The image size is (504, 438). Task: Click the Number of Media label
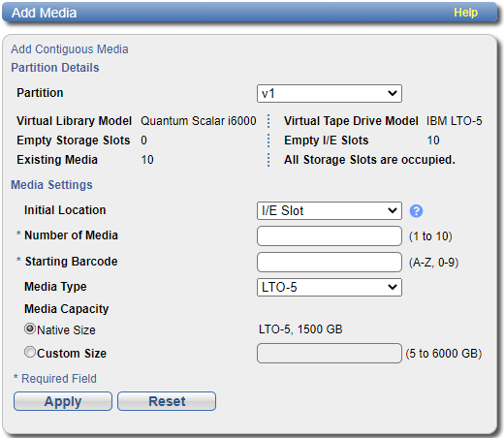[x=71, y=235]
